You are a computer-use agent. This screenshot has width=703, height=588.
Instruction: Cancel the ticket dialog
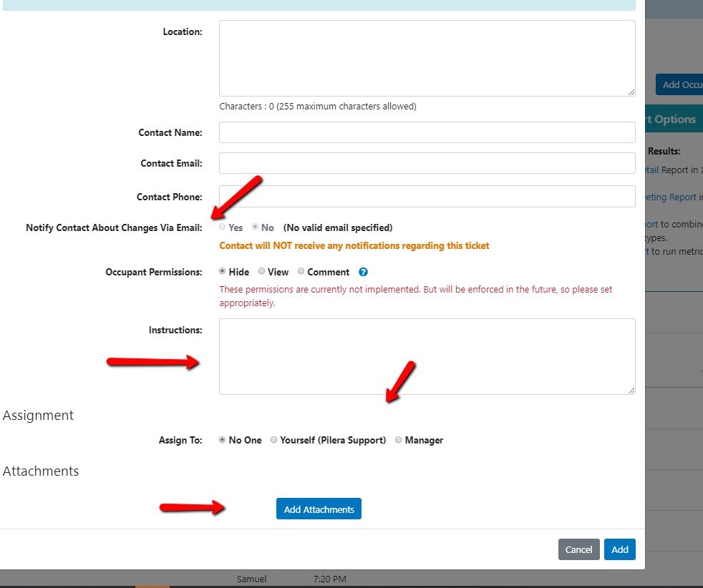coord(579,549)
